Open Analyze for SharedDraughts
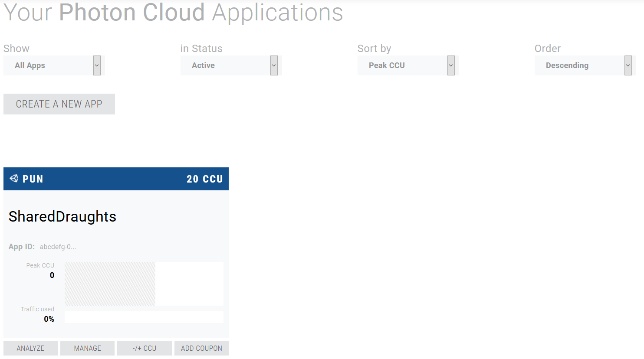 tap(30, 348)
